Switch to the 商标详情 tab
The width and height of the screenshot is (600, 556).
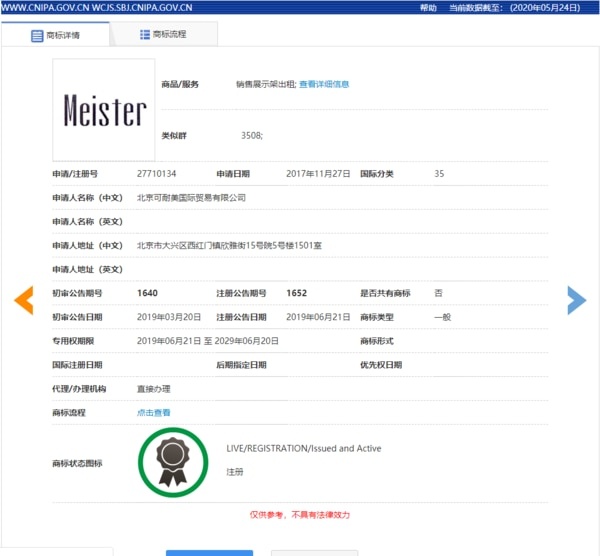click(55, 34)
